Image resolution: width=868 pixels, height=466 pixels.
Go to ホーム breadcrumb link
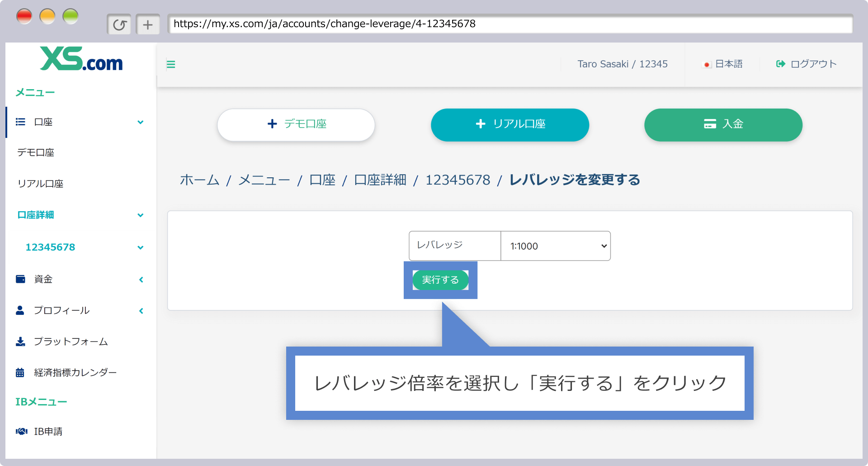(x=199, y=180)
